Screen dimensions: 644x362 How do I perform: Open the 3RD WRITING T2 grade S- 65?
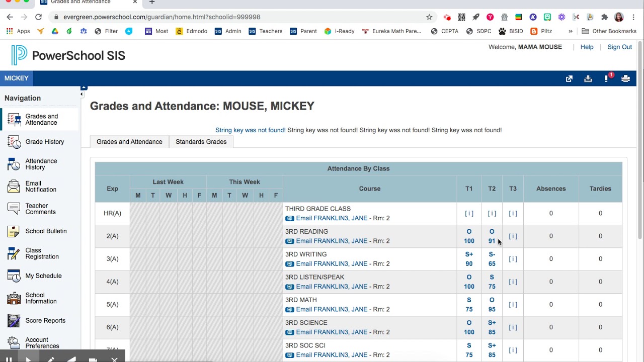coord(492,259)
